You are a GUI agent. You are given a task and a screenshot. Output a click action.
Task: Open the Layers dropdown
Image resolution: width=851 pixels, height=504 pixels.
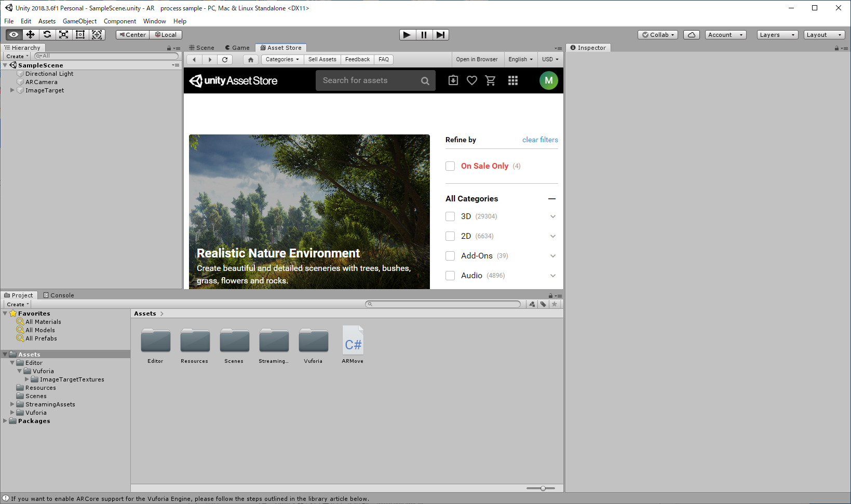coord(777,35)
